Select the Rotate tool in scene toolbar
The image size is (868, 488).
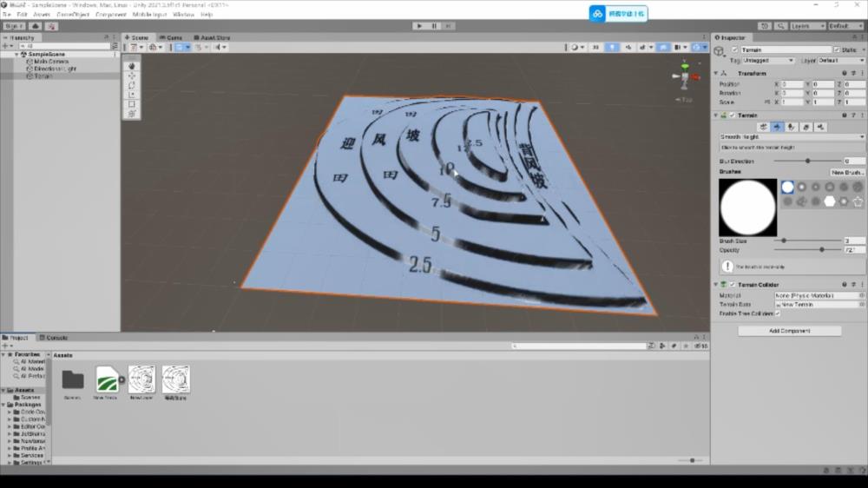pyautogui.click(x=132, y=85)
